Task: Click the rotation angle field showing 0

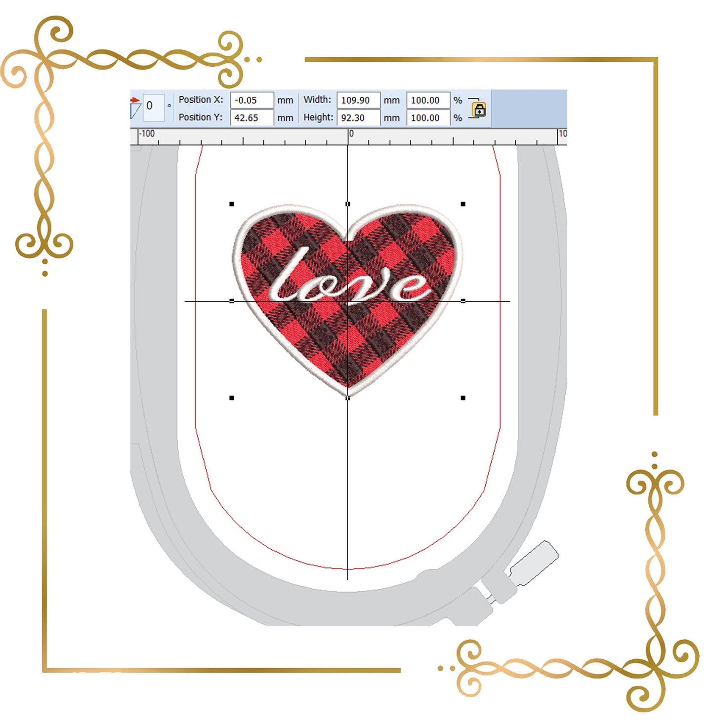Action: tap(153, 107)
